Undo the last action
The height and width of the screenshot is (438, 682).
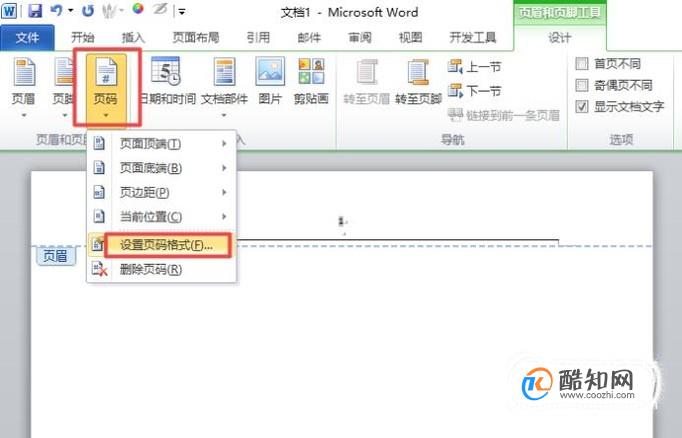pos(56,10)
